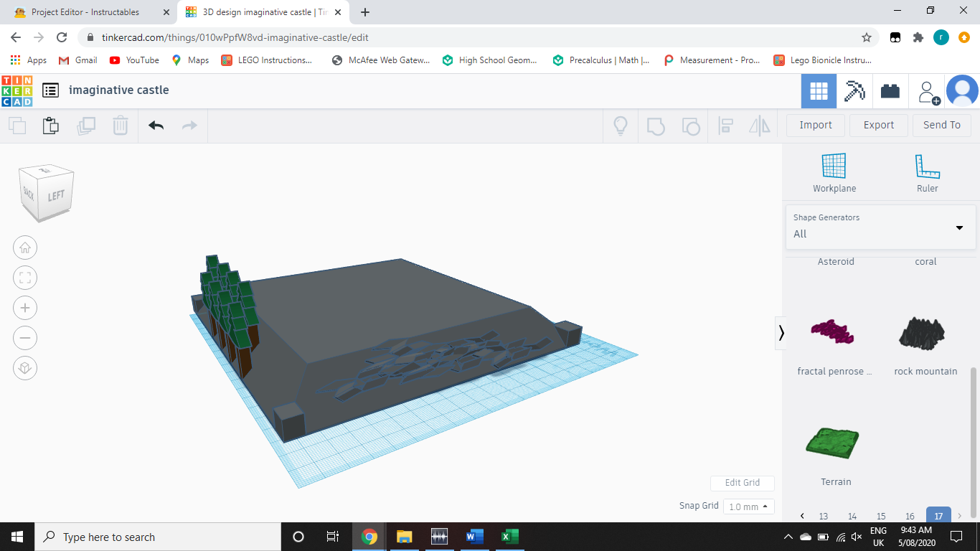Image resolution: width=980 pixels, height=551 pixels.
Task: Open Word from the taskbar
Action: pyautogui.click(x=474, y=537)
